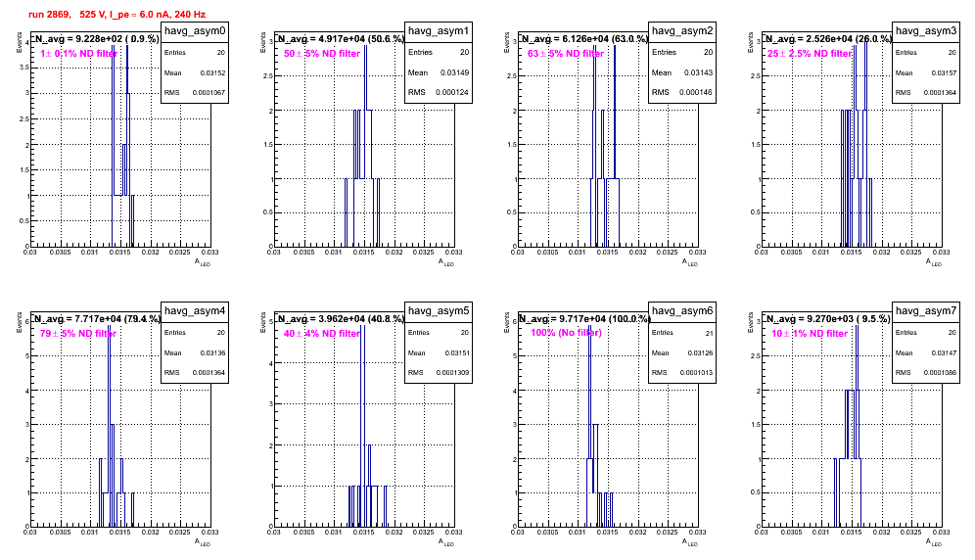Click the Mean value 0.03149 in havg_asym1

pyautogui.click(x=454, y=72)
